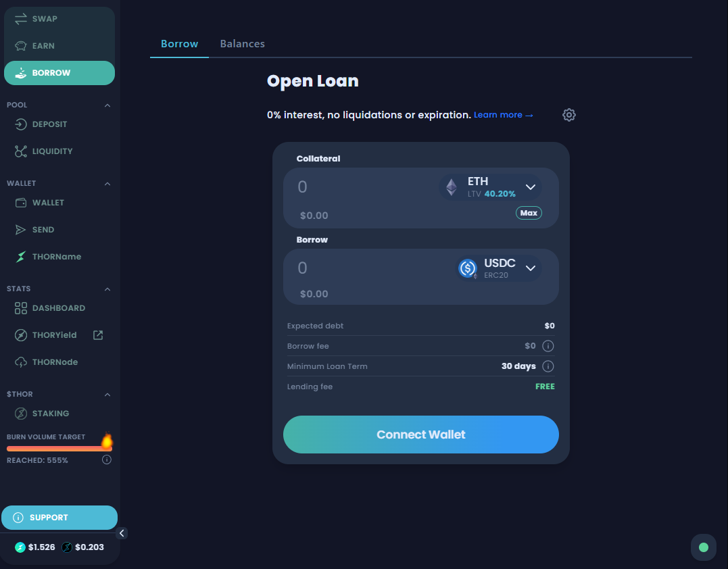The width and height of the screenshot is (728, 569).
Task: Open ETH collateral asset dropdown
Action: coord(490,187)
